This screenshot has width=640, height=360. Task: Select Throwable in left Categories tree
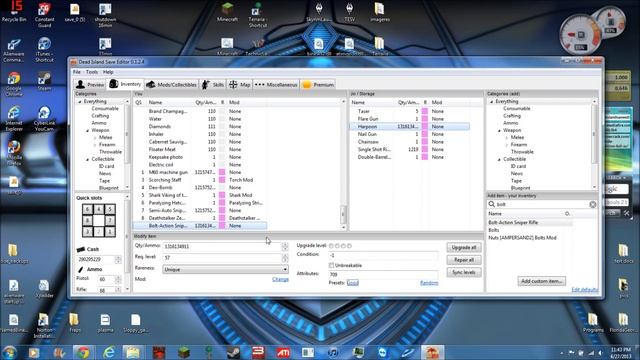click(x=110, y=152)
